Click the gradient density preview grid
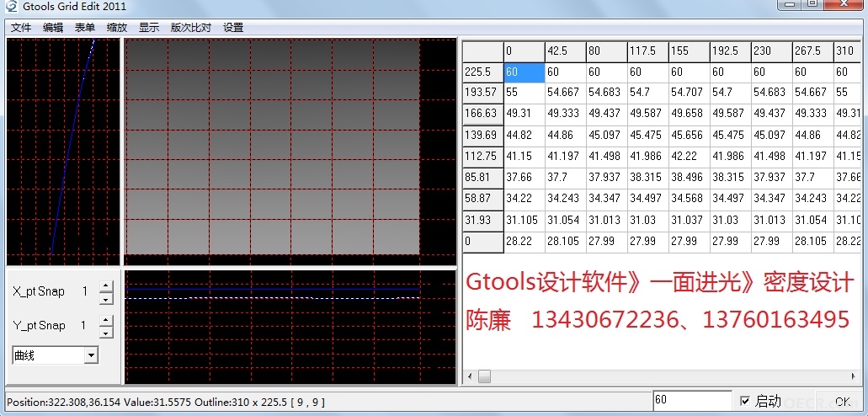The image size is (868, 416). pyautogui.click(x=273, y=147)
